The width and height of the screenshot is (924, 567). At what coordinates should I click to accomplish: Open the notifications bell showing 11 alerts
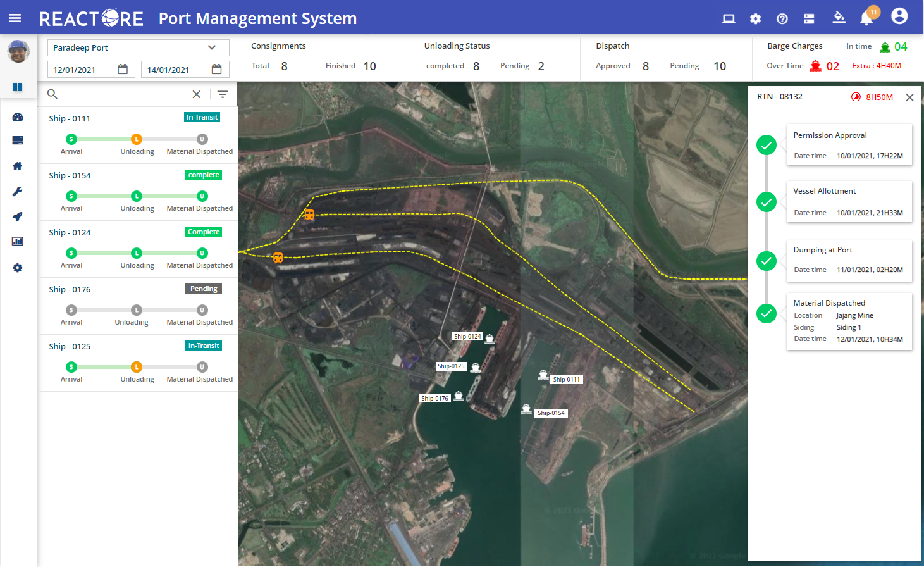866,18
